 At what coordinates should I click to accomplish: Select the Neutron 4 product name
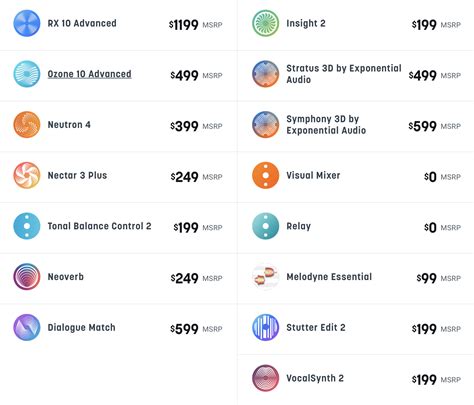(69, 125)
